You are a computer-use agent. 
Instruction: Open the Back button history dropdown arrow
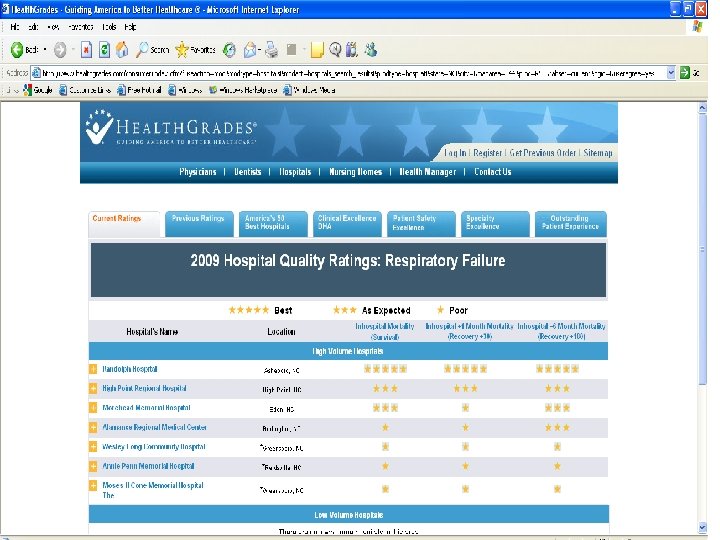click(x=45, y=49)
